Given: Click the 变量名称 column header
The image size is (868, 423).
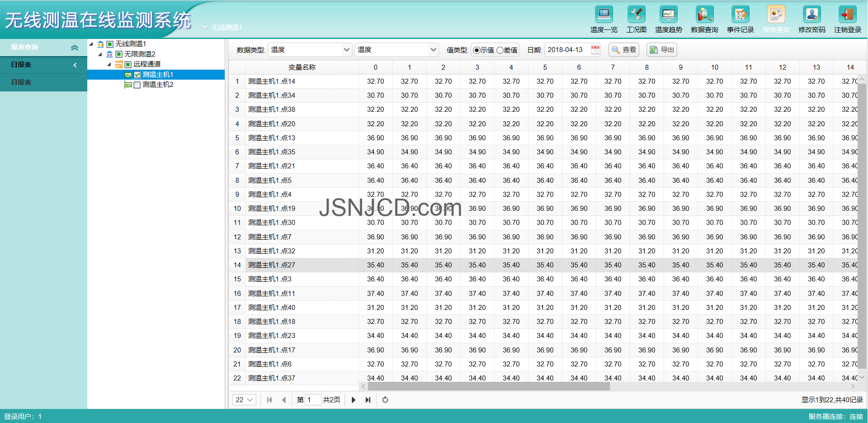Looking at the screenshot, I should tap(302, 67).
